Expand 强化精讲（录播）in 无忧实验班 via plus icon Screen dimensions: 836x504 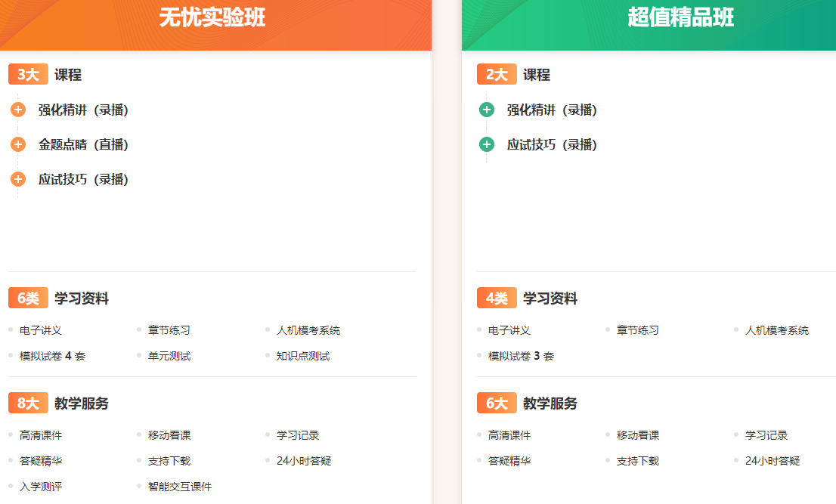(17, 110)
